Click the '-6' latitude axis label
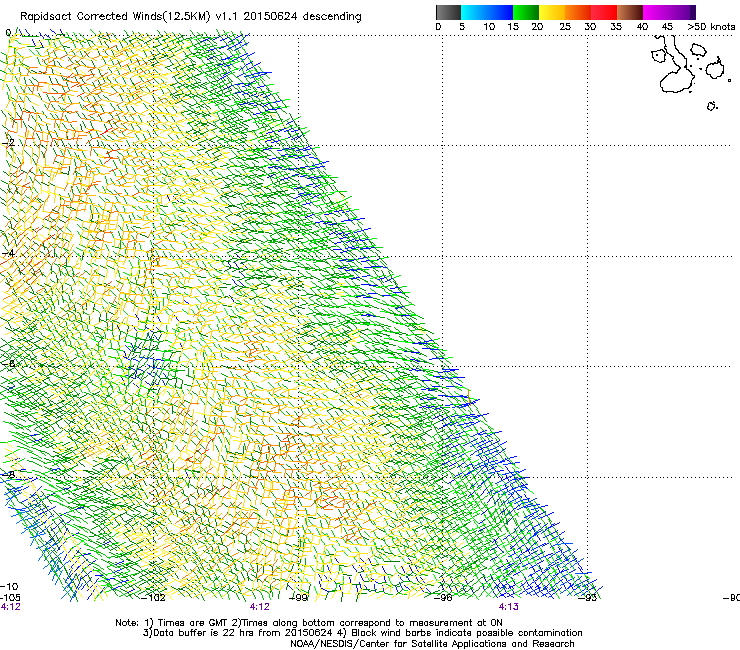This screenshot has width=740, height=650. [x=9, y=363]
